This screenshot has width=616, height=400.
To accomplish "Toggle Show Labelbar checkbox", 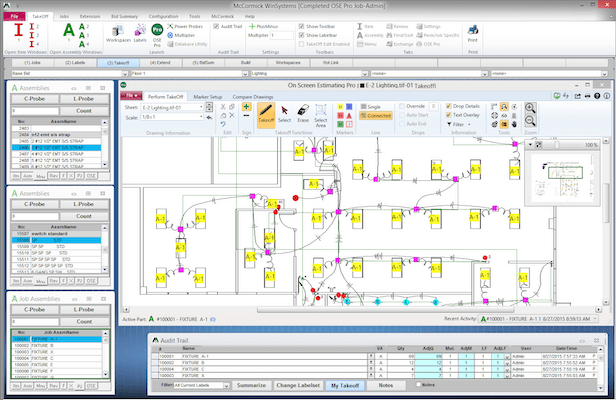I will pyautogui.click(x=301, y=35).
